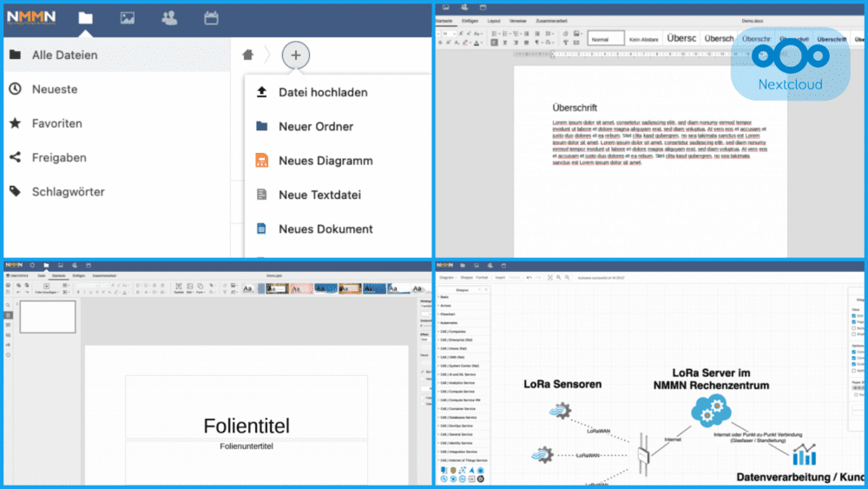This screenshot has width=868, height=489.
Task: Click the Überschrift heading in the document
Action: click(x=575, y=108)
